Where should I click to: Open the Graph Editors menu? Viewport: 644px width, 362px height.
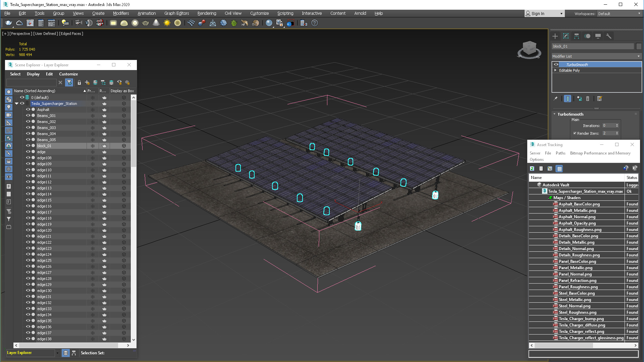(x=176, y=13)
